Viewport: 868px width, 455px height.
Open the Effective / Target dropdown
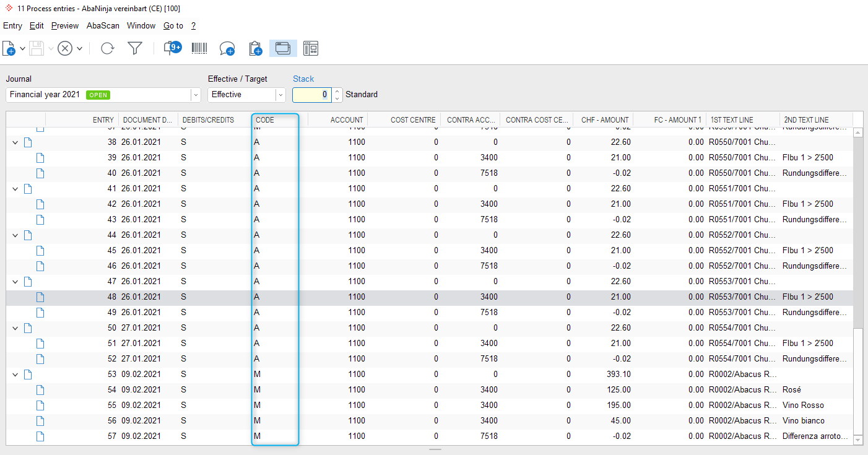(x=280, y=95)
